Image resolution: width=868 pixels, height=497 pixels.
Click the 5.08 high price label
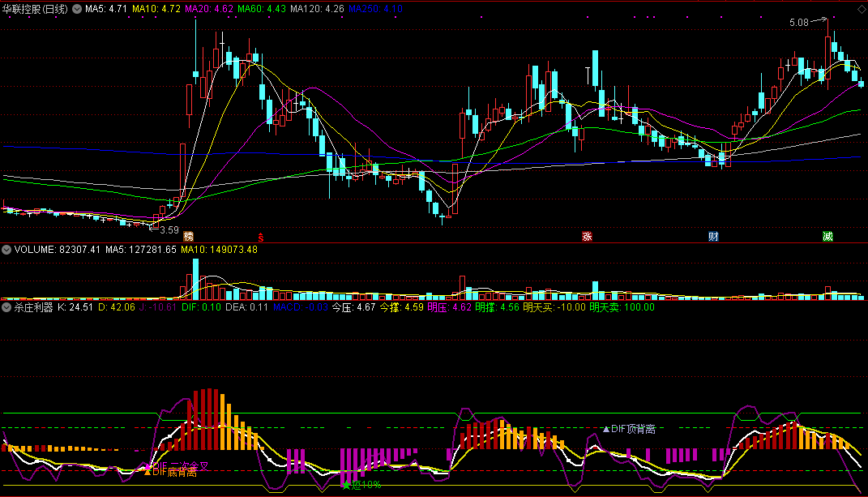[x=799, y=23]
